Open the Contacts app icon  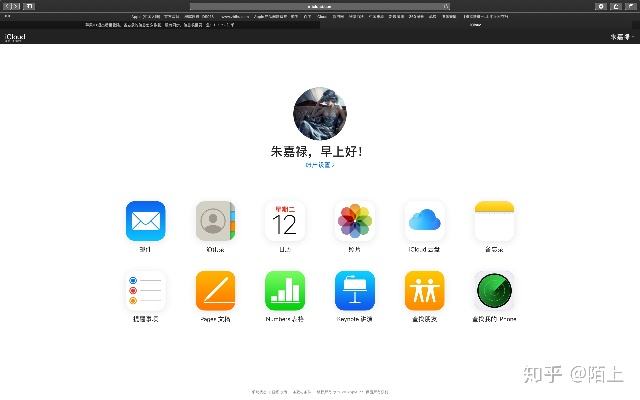point(215,221)
